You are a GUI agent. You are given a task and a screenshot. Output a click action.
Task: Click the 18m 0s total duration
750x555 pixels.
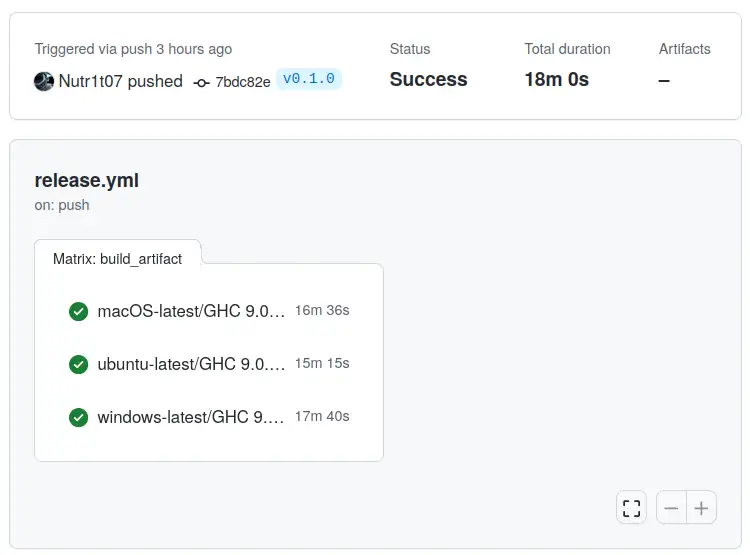[x=556, y=80]
